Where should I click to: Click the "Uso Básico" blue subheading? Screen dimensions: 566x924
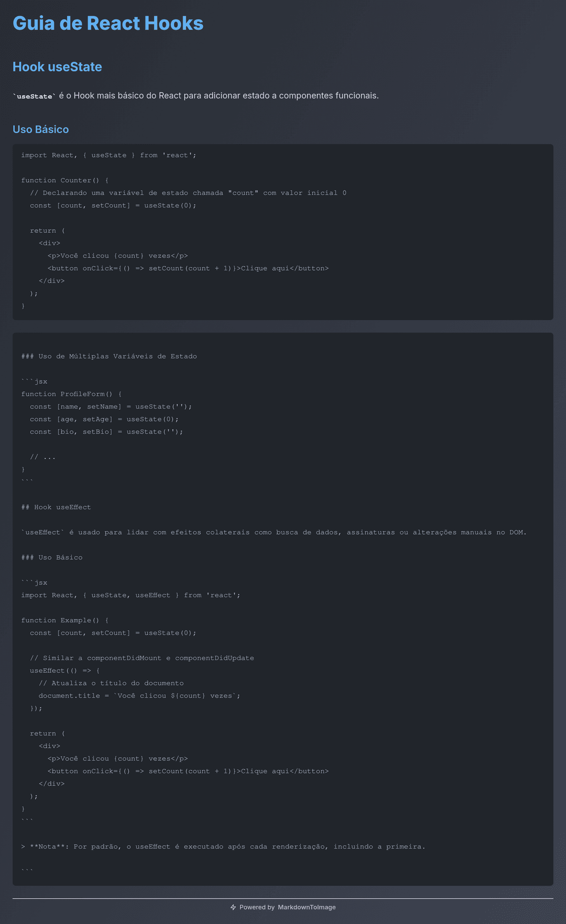(41, 129)
